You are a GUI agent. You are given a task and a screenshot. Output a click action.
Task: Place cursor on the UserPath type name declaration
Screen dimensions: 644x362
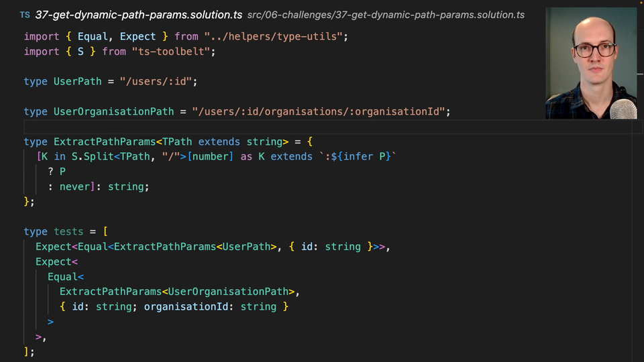click(x=77, y=81)
